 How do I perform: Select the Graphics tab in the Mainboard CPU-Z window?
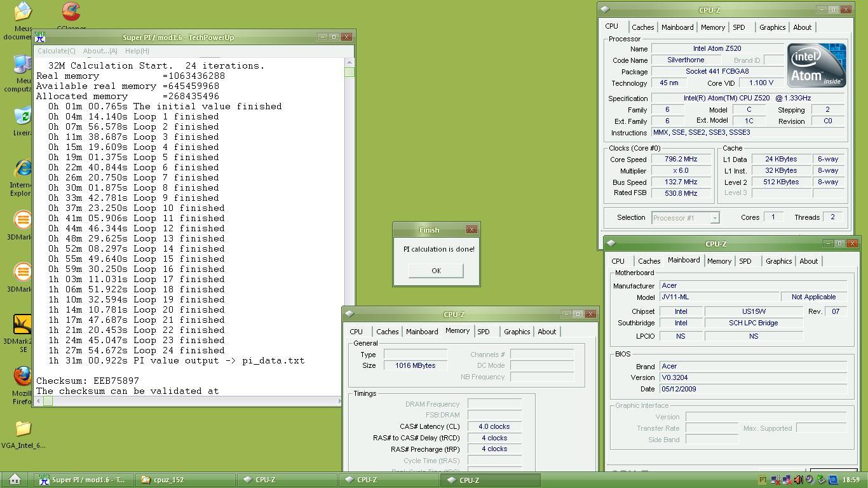[778, 261]
